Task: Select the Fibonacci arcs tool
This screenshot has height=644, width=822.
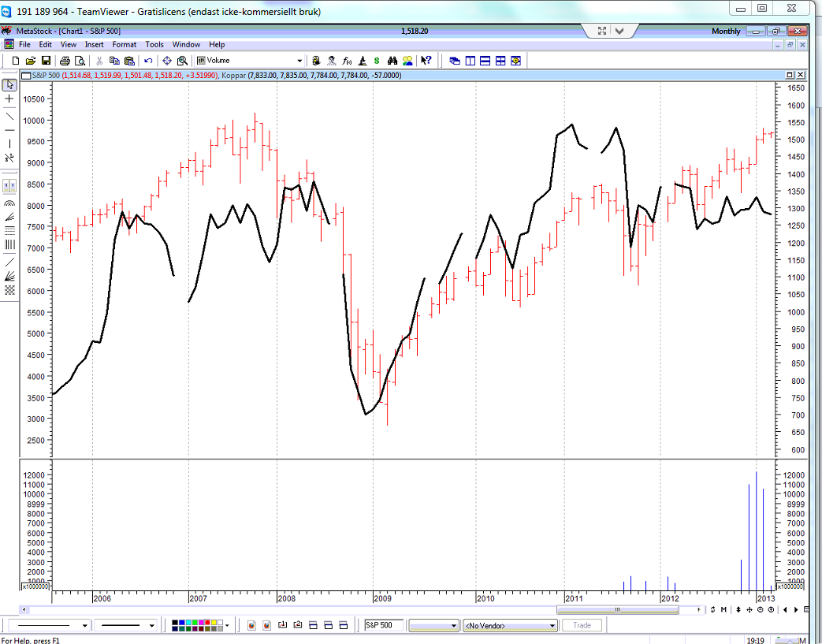Action: click(x=9, y=203)
